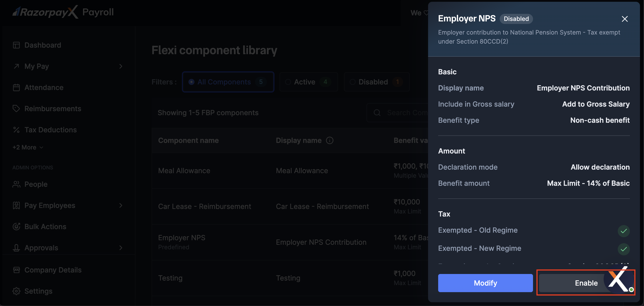Click the My Pay arrow icon
Image resolution: width=644 pixels, height=306 pixels.
click(16, 66)
